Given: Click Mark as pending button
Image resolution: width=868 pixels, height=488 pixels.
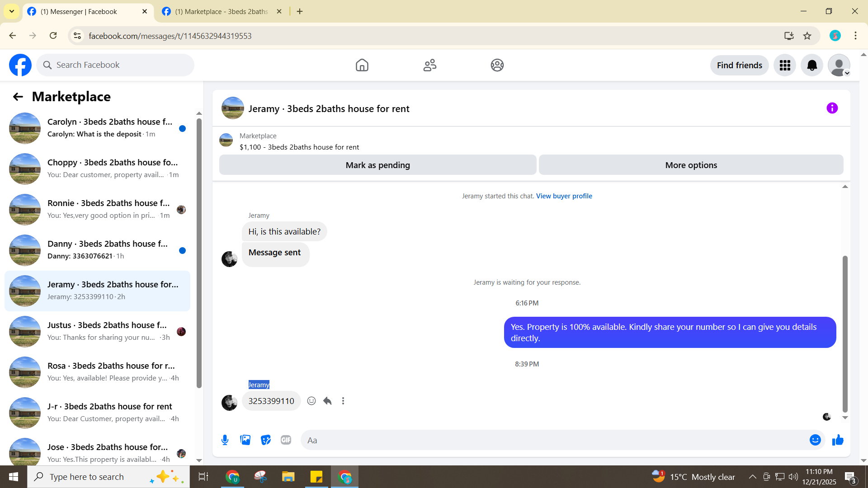Looking at the screenshot, I should (378, 165).
